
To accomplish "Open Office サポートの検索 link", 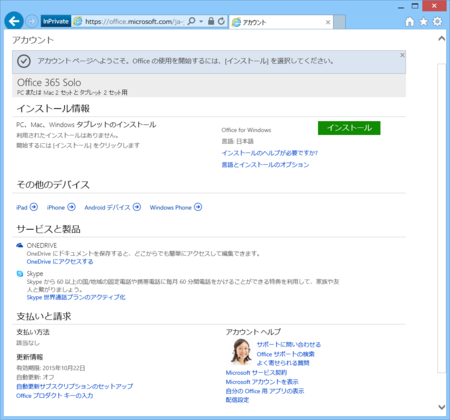I will [x=286, y=354].
